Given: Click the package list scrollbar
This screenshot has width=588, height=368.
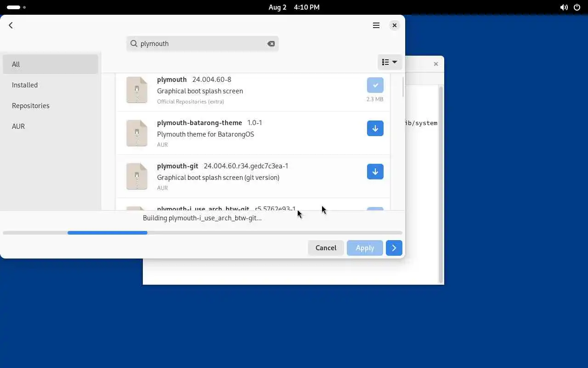Looking at the screenshot, I should [x=403, y=86].
